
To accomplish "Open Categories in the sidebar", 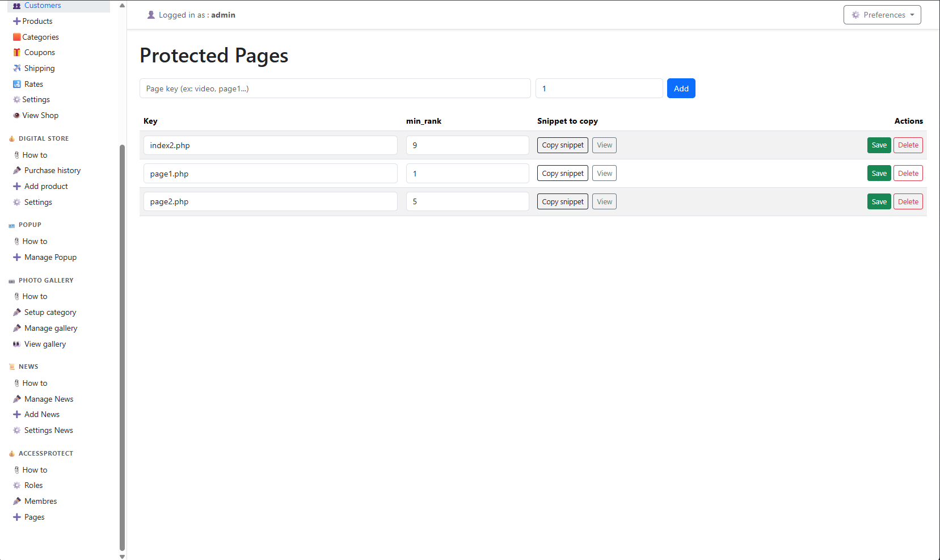I will [x=40, y=37].
